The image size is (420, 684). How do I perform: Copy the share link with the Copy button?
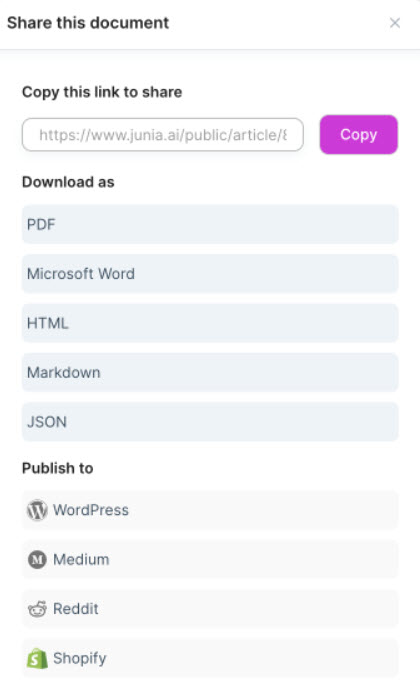click(x=359, y=134)
